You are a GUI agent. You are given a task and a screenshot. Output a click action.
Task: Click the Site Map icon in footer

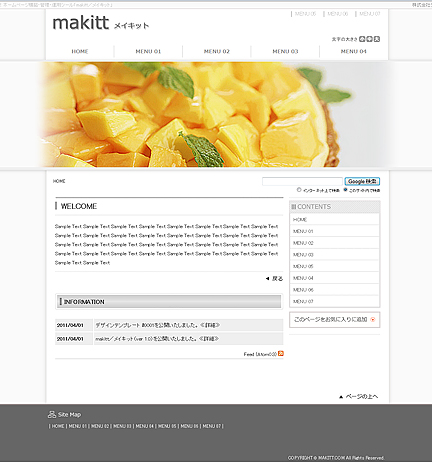tap(52, 414)
